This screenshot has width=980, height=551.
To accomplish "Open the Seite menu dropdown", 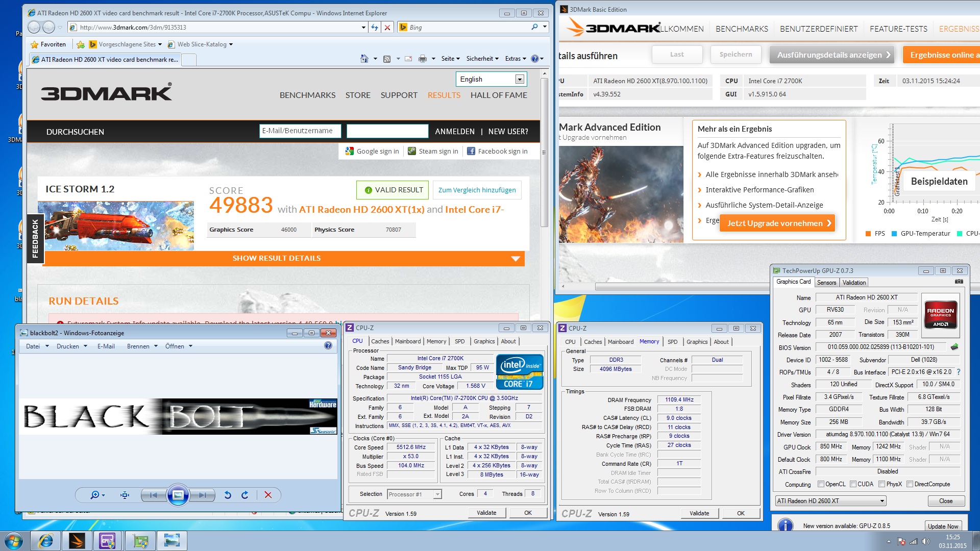I will tap(450, 59).
